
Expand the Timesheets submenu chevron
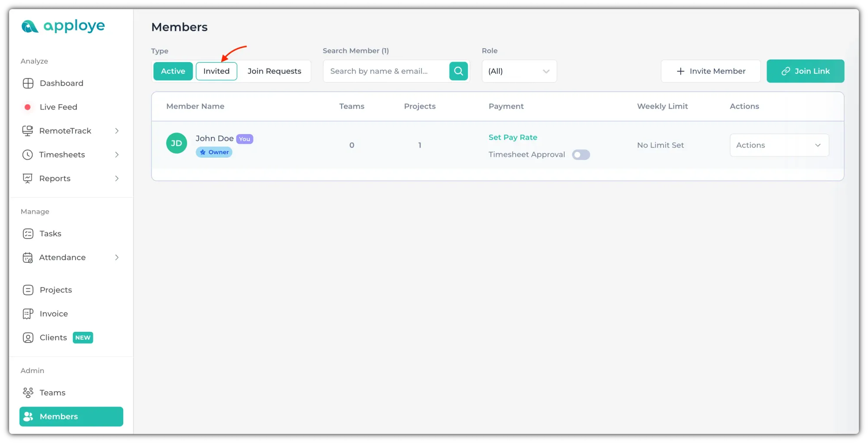pyautogui.click(x=117, y=155)
